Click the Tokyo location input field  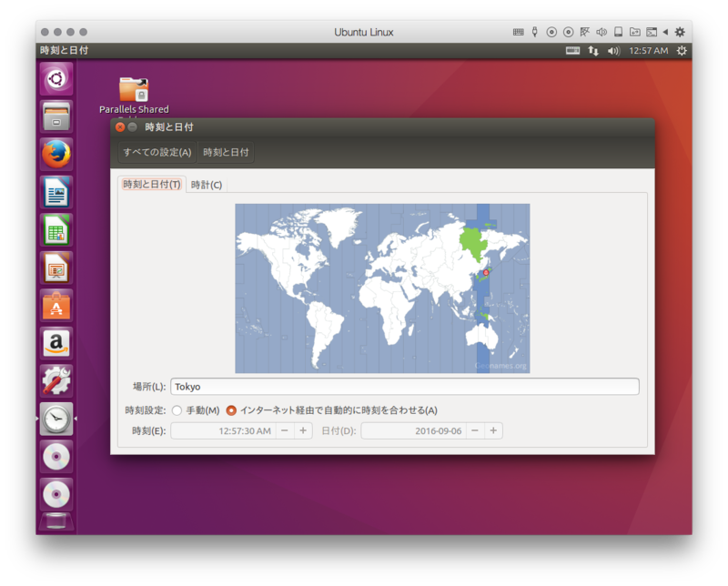(x=405, y=387)
